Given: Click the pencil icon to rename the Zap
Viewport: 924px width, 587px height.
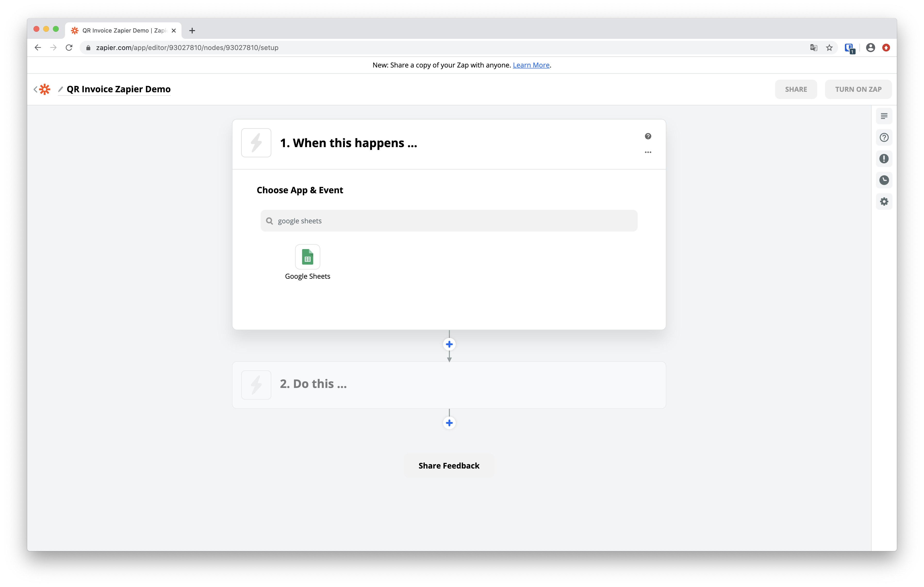Looking at the screenshot, I should click(x=60, y=89).
